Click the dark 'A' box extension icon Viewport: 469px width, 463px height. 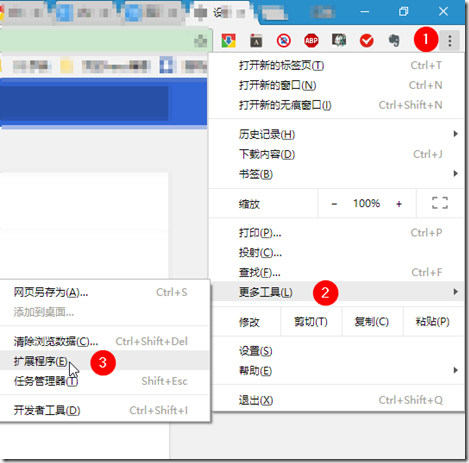256,41
